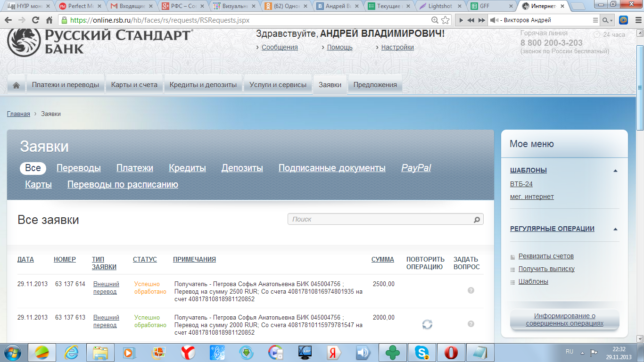Filter requests by Карты

click(x=38, y=185)
